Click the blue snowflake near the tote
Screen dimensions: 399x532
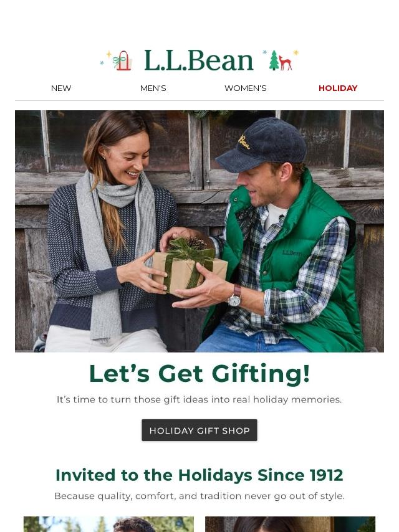point(102,63)
